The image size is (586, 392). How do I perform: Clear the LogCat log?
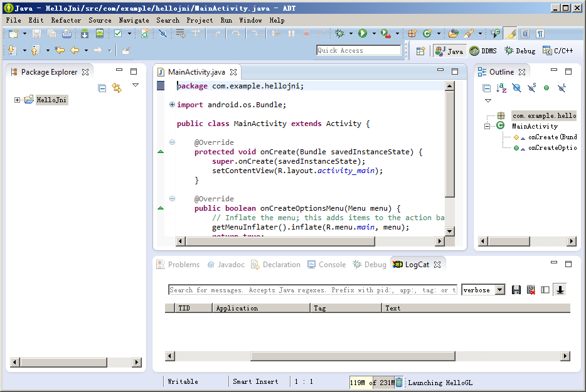tap(531, 290)
